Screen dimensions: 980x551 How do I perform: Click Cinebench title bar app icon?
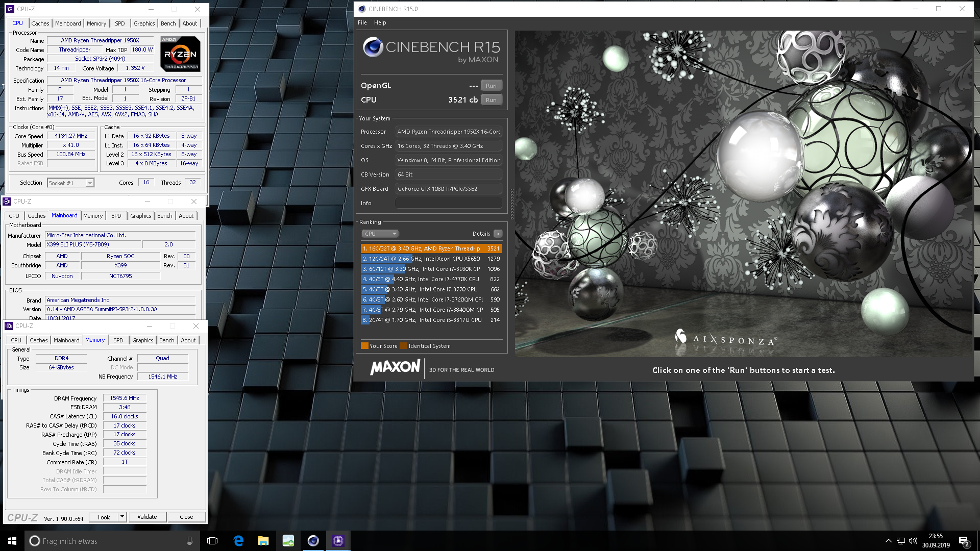[x=362, y=9]
